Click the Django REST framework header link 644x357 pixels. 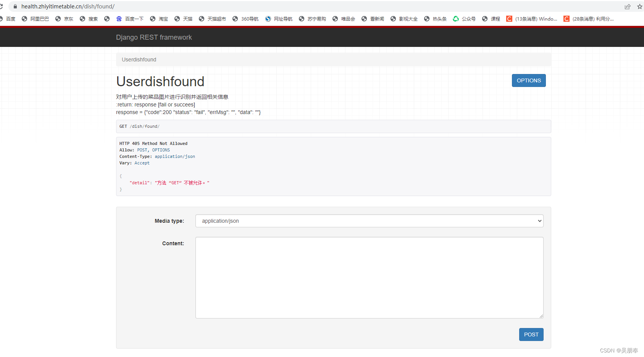click(154, 37)
